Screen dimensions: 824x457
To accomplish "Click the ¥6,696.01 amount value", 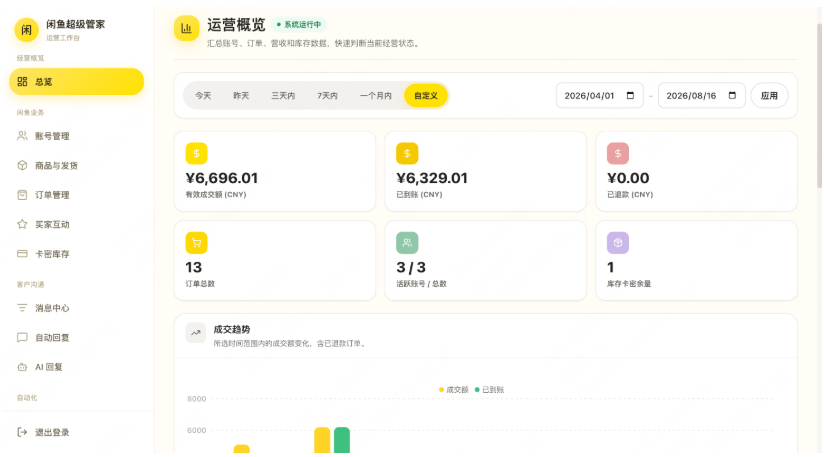I will pyautogui.click(x=222, y=178).
